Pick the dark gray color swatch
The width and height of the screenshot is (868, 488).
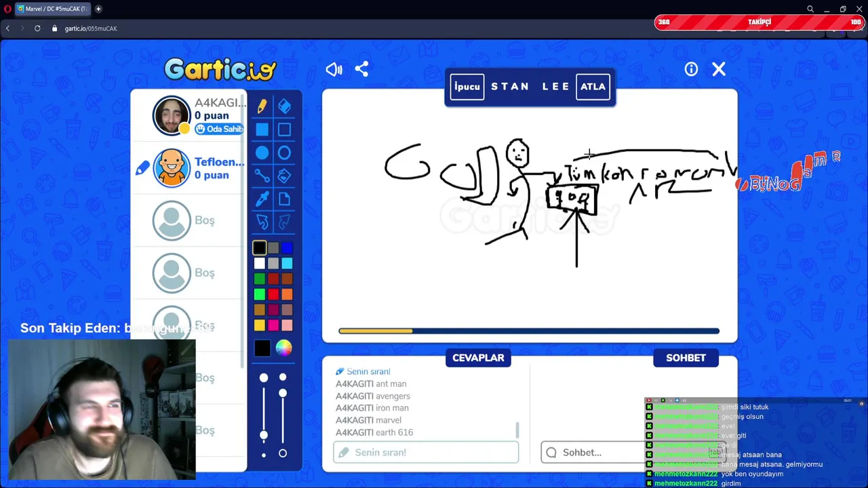click(273, 248)
